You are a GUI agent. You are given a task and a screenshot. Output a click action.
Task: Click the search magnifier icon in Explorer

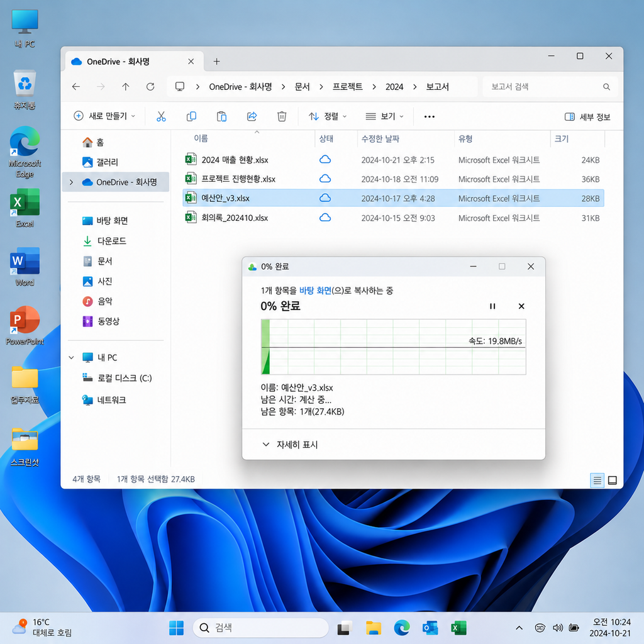606,87
